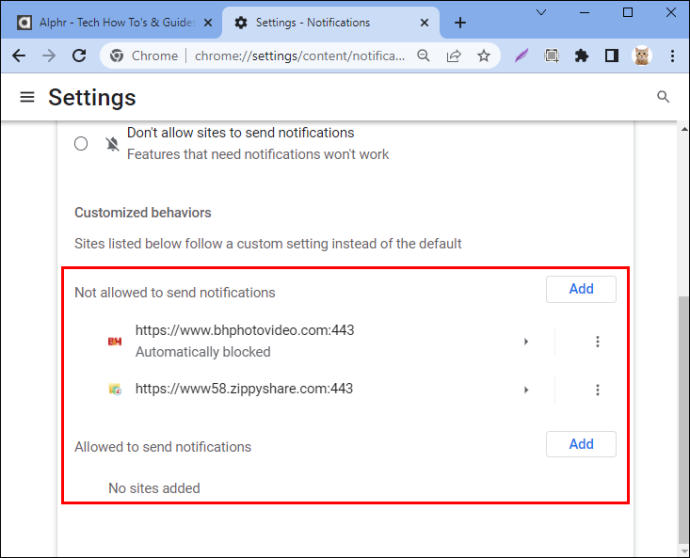Open the Extensions puzzle piece icon
The width and height of the screenshot is (690, 558).
coord(581,56)
